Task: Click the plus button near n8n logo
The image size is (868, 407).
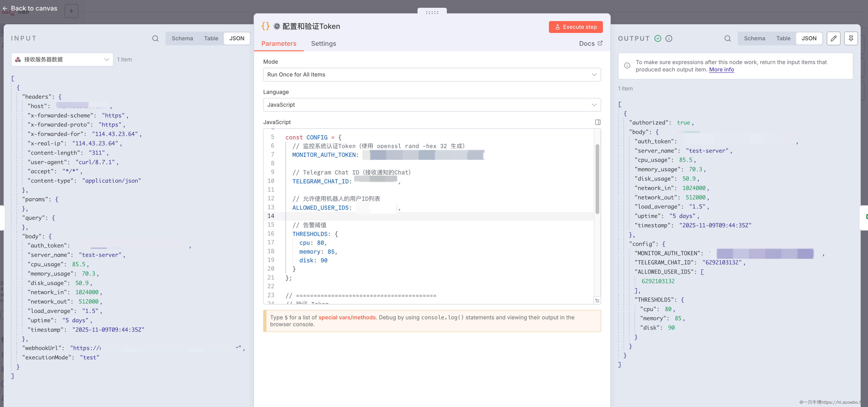Action: coord(71,11)
